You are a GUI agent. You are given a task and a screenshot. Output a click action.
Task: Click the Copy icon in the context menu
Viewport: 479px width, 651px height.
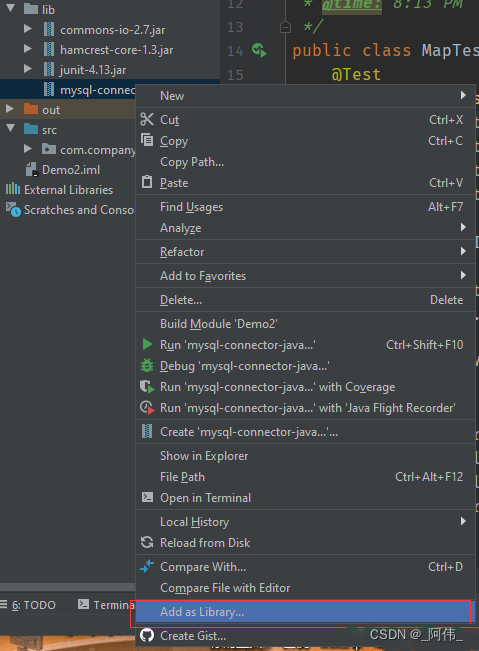click(147, 140)
